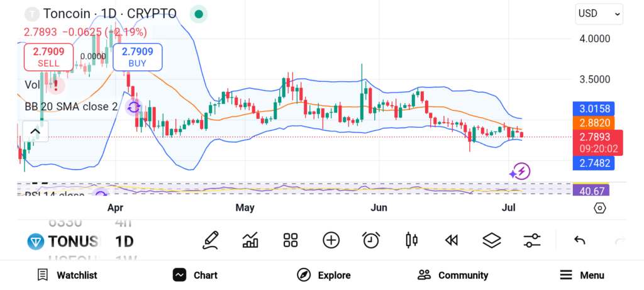Switch to the Chart tab
The width and height of the screenshot is (644, 290).
click(x=195, y=275)
